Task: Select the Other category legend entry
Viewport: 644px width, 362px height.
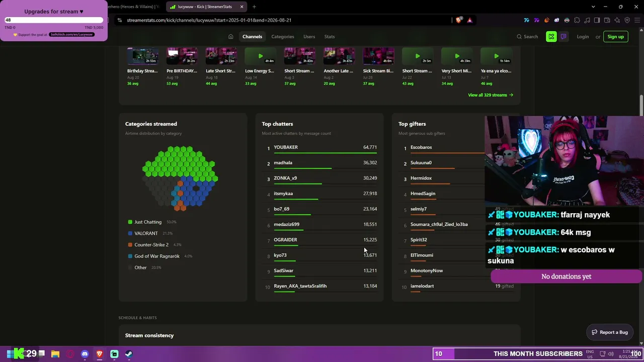Action: [144, 267]
